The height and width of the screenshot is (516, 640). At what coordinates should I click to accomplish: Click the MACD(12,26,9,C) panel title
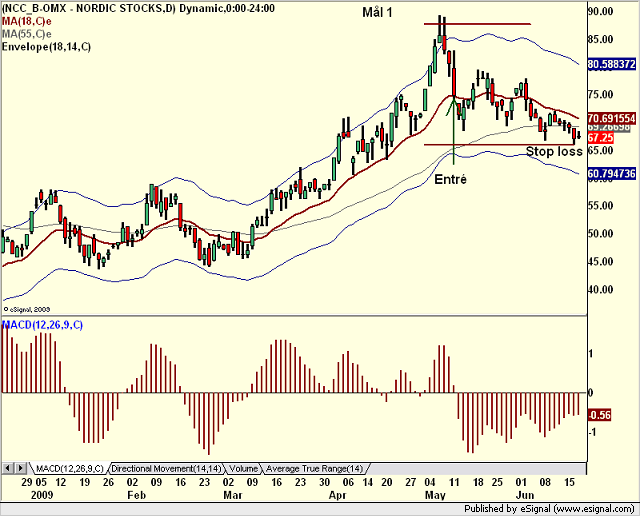pos(42,325)
